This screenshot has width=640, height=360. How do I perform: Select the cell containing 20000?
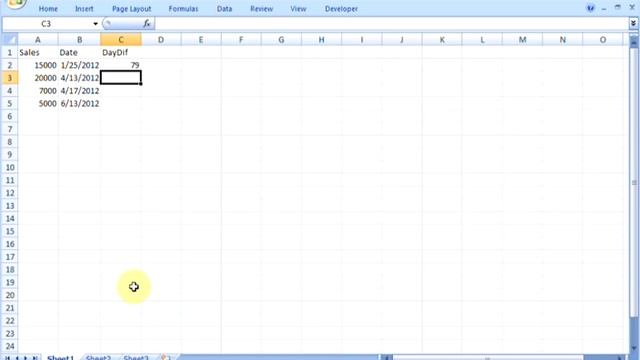pyautogui.click(x=38, y=78)
